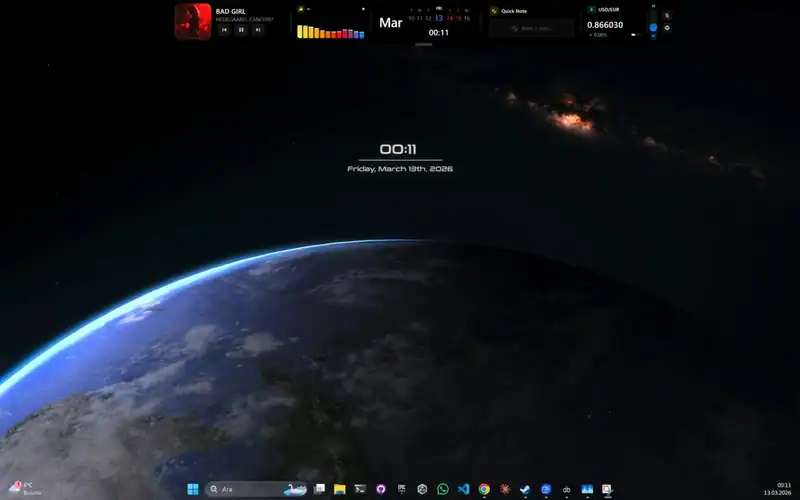Skip to the next track
800x500 pixels.
pyautogui.click(x=258, y=30)
